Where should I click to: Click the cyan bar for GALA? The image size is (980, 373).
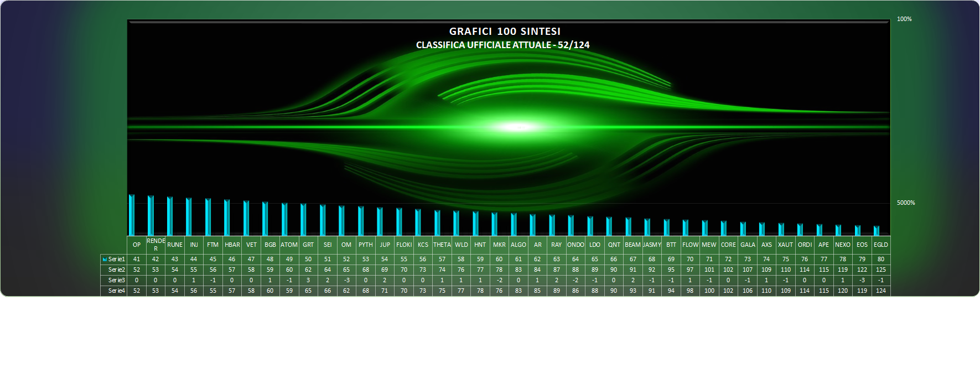pos(743,229)
